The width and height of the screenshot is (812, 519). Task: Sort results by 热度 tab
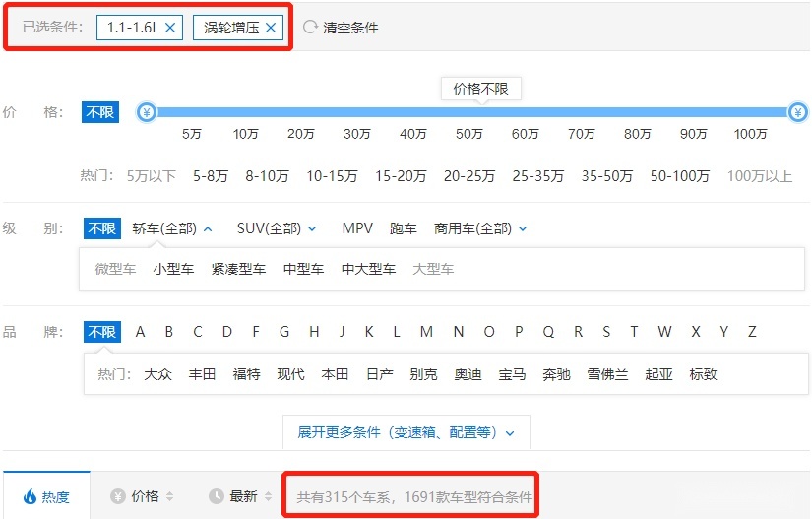pyautogui.click(x=46, y=496)
